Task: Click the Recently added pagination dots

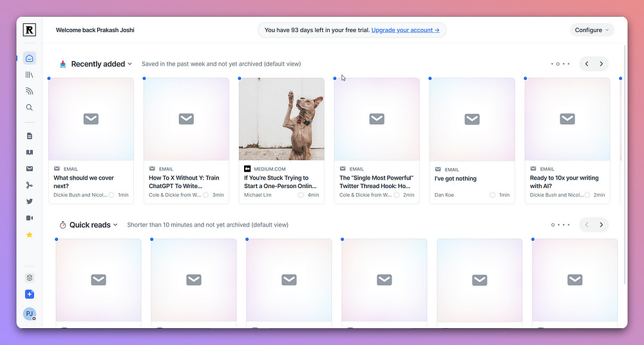Action: point(561,64)
